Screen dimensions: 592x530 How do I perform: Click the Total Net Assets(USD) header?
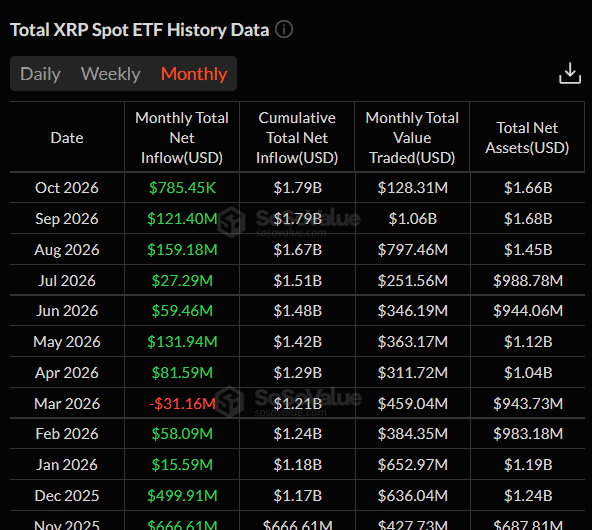click(x=527, y=138)
